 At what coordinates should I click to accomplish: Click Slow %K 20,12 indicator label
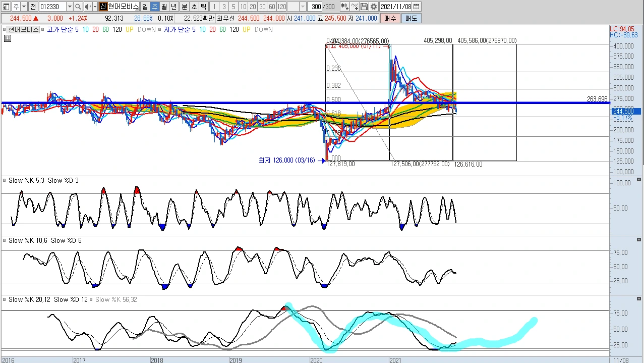(30, 299)
